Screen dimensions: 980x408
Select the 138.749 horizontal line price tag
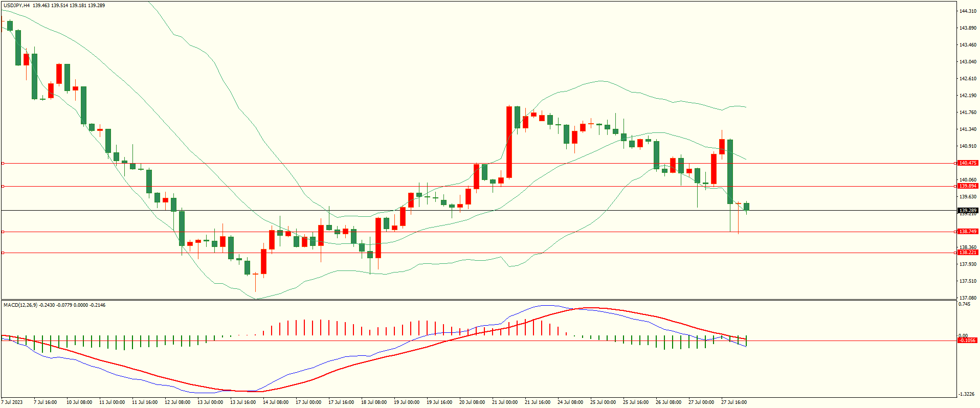pyautogui.click(x=968, y=232)
